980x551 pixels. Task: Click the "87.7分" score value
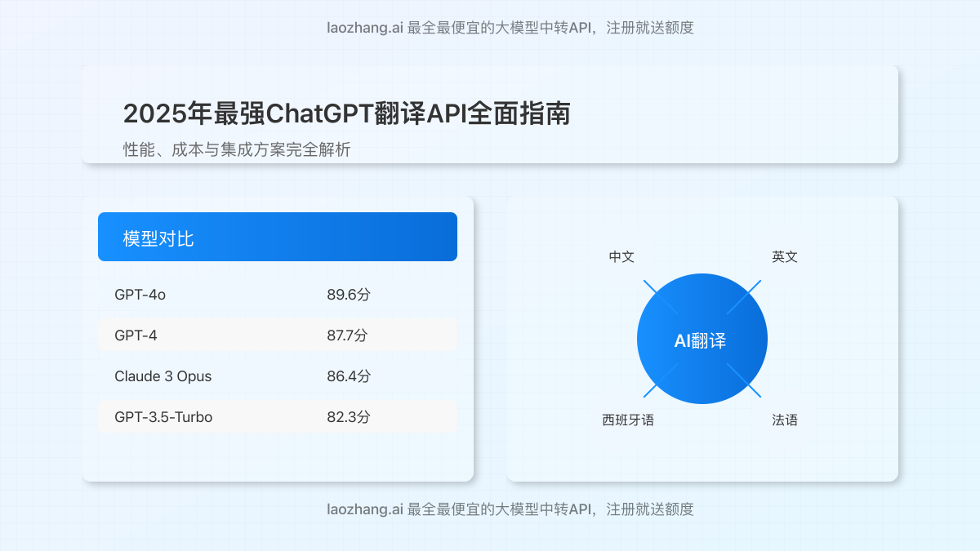[348, 335]
